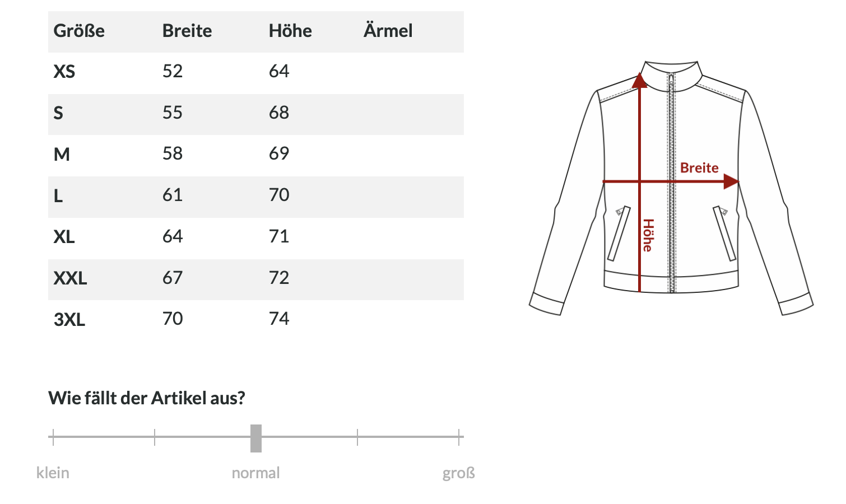Click the Höhe column header
The height and width of the screenshot is (504, 846).
[290, 31]
